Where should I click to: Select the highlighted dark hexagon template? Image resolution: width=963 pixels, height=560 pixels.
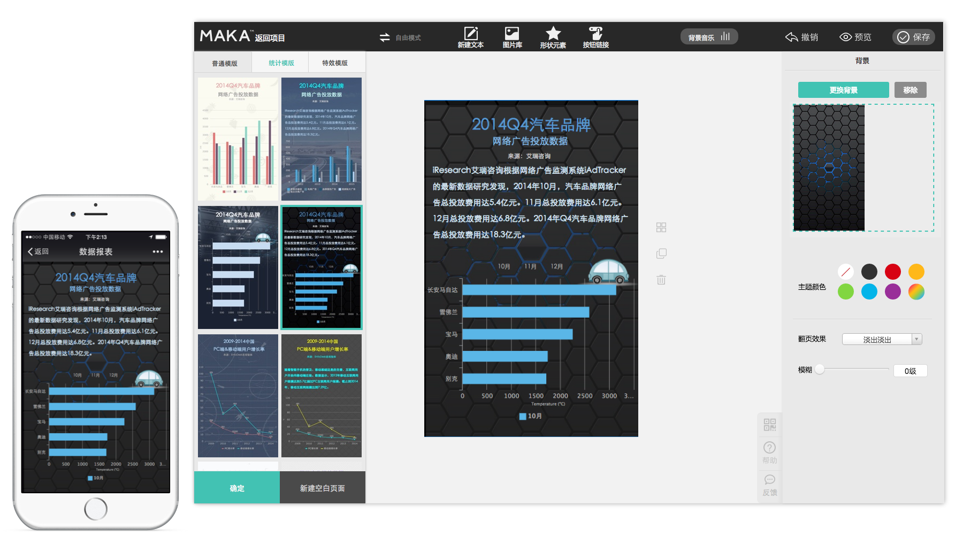pos(322,267)
